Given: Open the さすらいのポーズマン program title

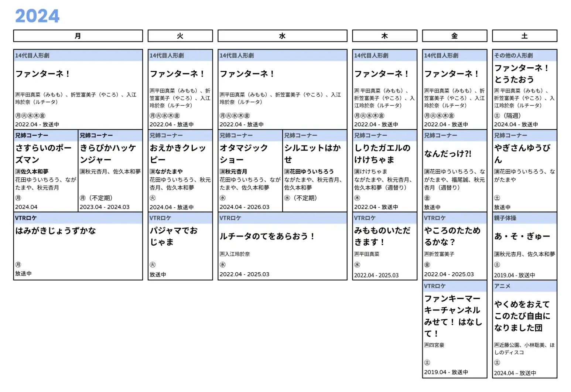Looking at the screenshot, I should pos(44,154).
